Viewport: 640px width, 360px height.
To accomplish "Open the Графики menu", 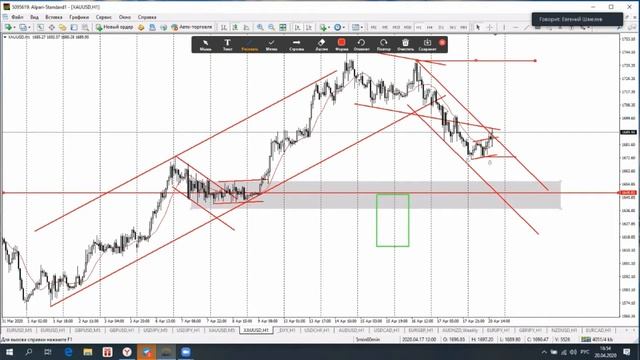I will (79, 17).
